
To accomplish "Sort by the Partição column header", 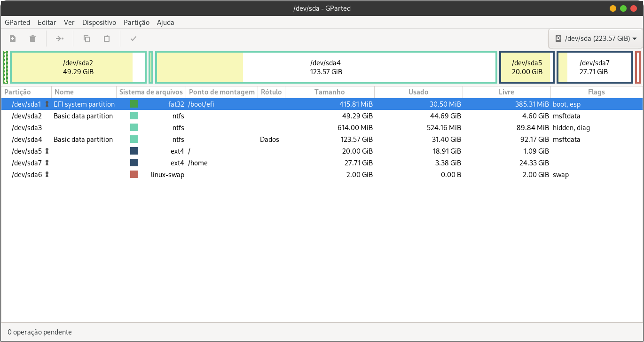I will tap(26, 92).
